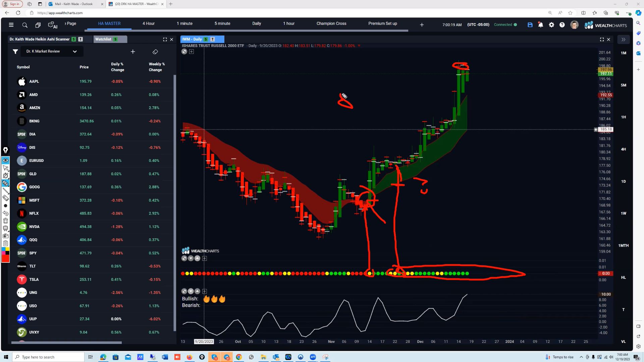Open the whiteboard easel tool
644x362 pixels.
click(5, 228)
